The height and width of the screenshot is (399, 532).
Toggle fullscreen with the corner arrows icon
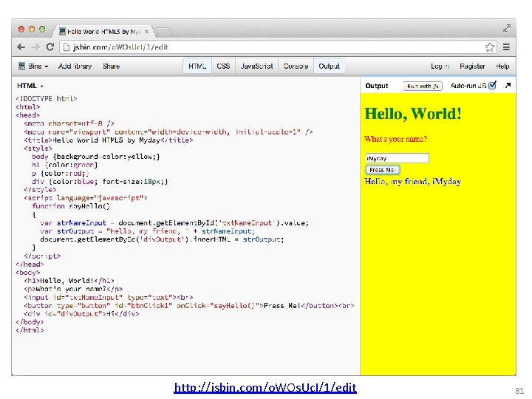(507, 29)
